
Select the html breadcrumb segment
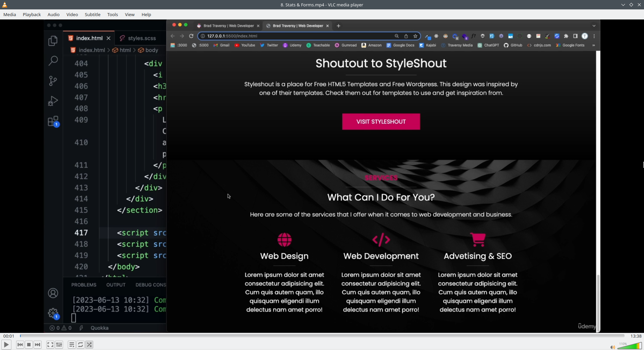[121, 50]
